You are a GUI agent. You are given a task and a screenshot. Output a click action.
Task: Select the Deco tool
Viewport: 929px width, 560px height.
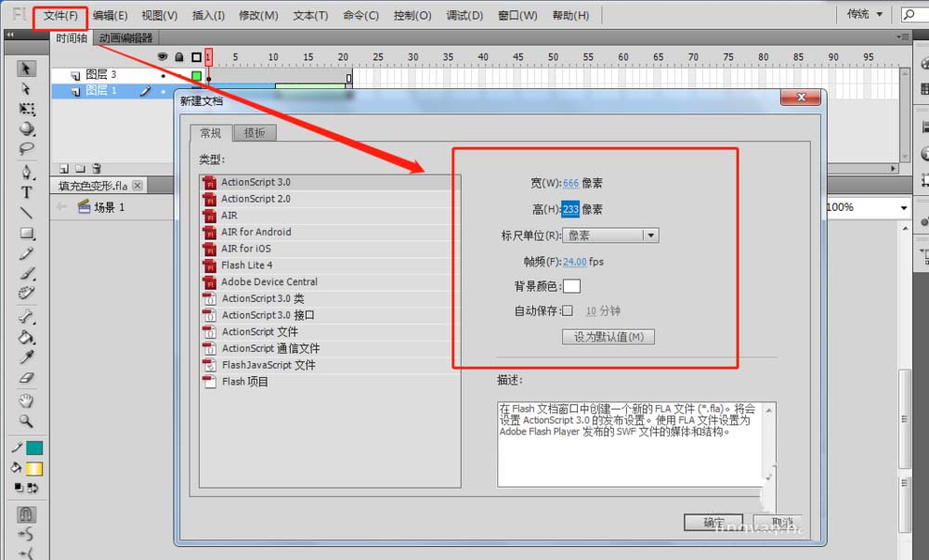pos(27,293)
